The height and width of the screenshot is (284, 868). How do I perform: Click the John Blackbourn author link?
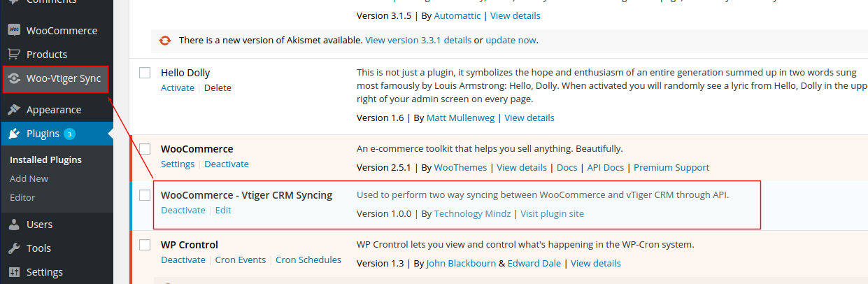coord(461,264)
